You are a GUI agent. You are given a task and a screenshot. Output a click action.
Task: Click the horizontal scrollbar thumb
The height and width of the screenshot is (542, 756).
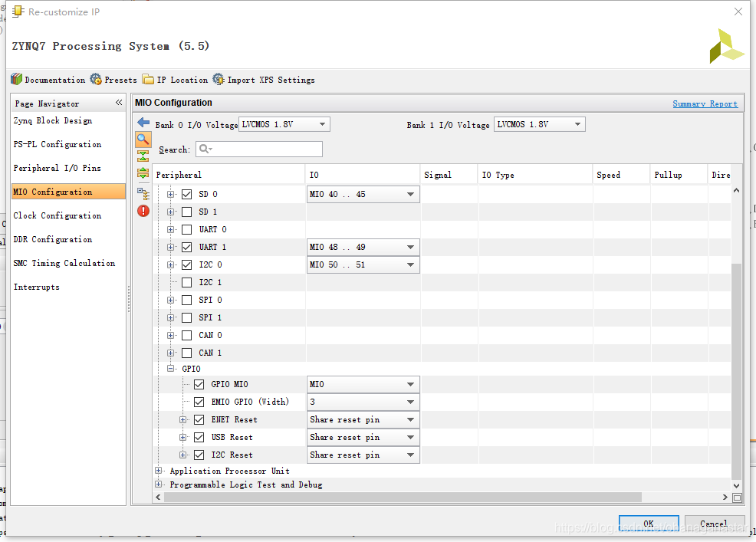click(x=403, y=498)
